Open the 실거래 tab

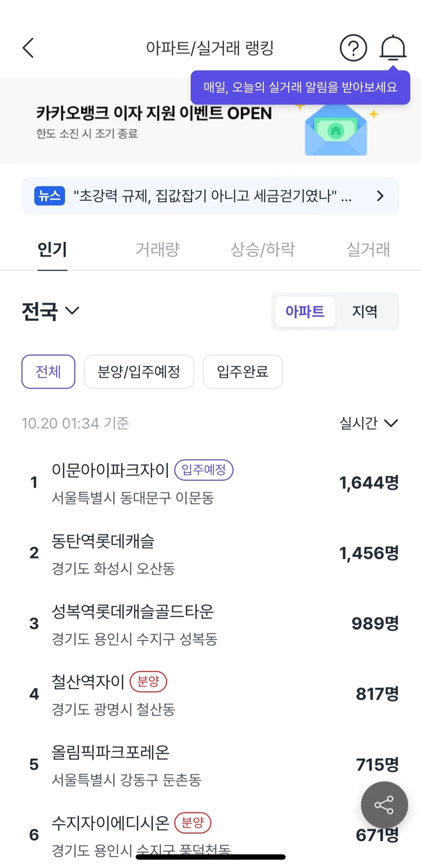click(x=368, y=250)
